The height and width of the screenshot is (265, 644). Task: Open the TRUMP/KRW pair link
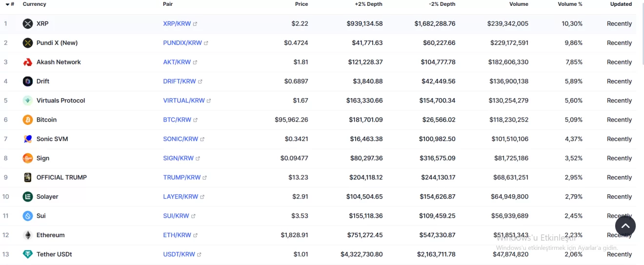point(181,178)
